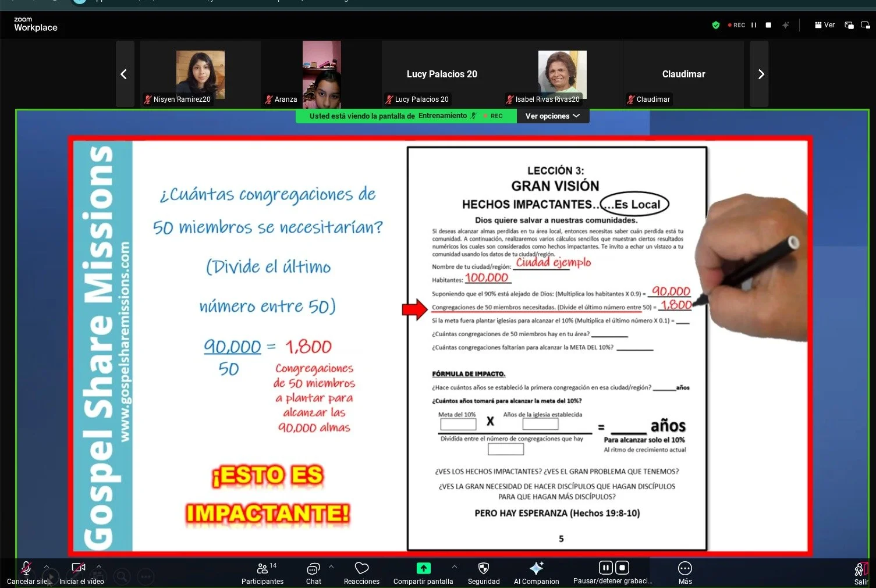Stop recording using top bar square

point(768,25)
